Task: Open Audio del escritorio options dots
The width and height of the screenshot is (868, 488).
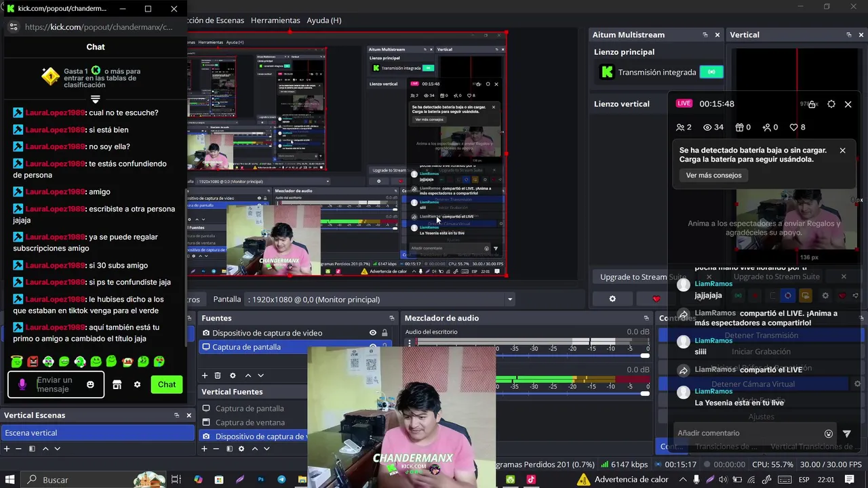Action: pyautogui.click(x=409, y=344)
